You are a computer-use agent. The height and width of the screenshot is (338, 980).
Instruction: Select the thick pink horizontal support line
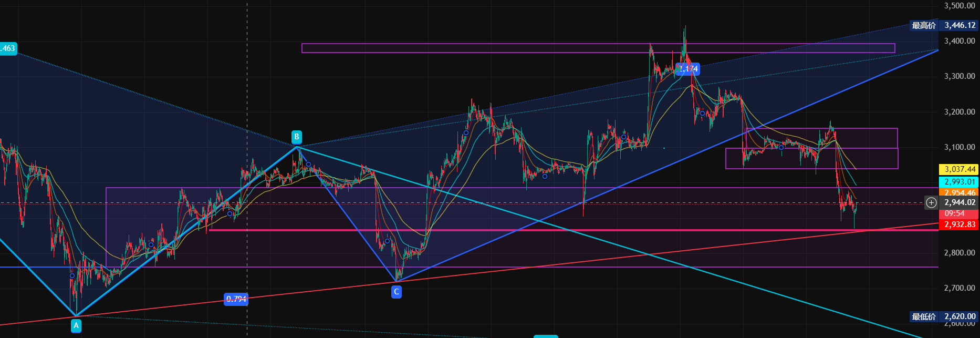pos(573,230)
